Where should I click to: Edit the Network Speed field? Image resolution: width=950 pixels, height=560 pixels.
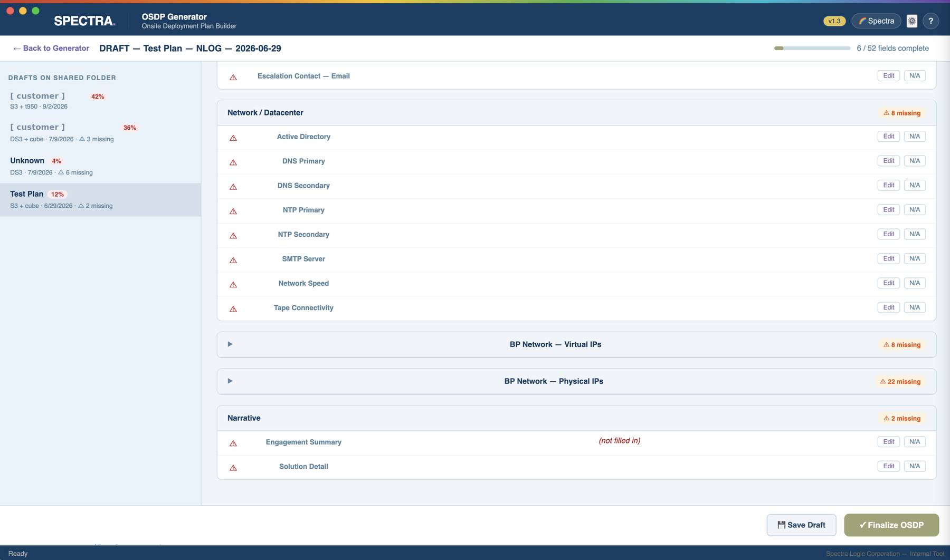889,283
